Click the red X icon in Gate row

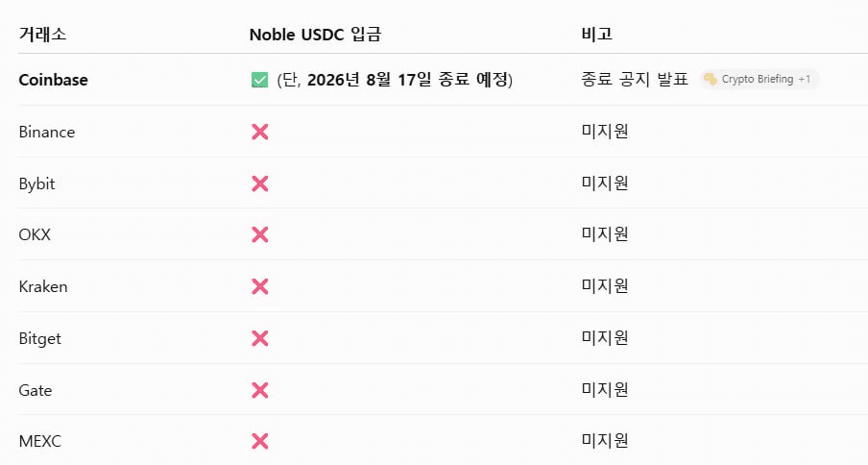tap(259, 390)
